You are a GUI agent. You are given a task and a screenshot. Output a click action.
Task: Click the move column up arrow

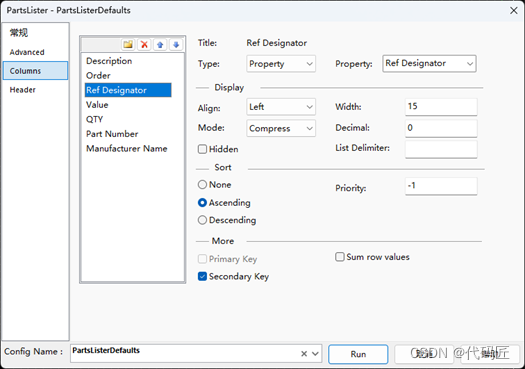pyautogui.click(x=160, y=44)
